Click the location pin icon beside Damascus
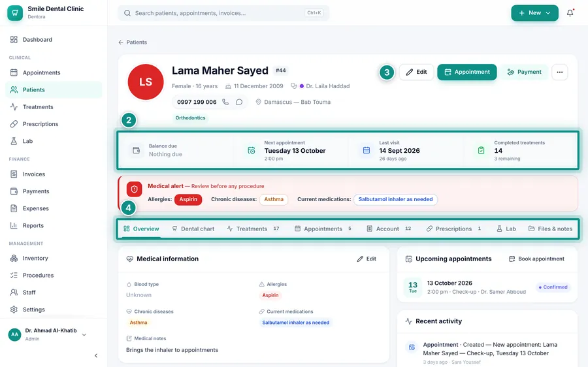This screenshot has height=367, width=588. [x=258, y=102]
